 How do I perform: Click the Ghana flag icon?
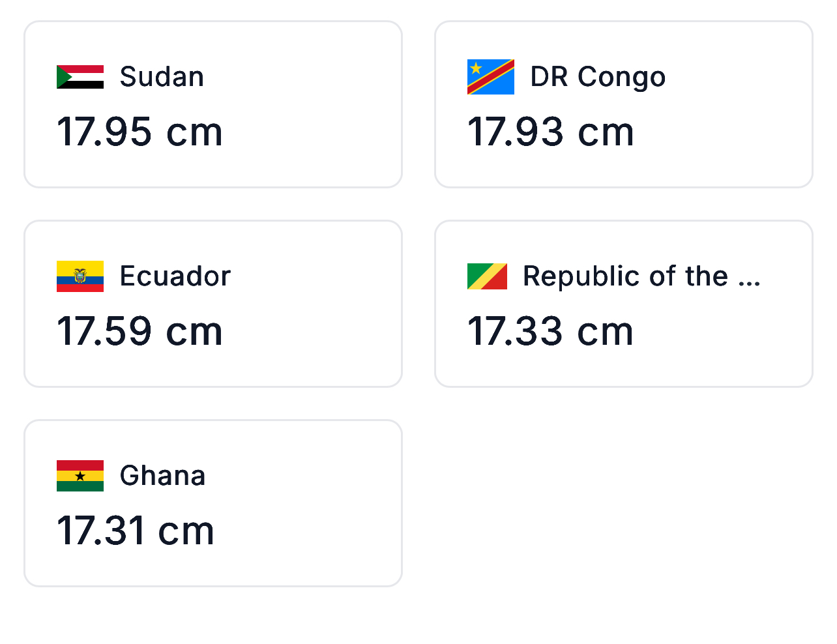[80, 476]
